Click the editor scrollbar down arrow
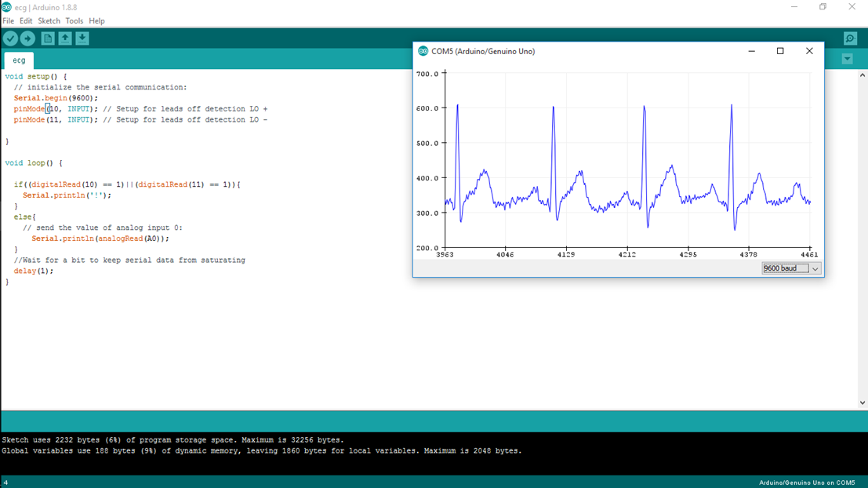The width and height of the screenshot is (868, 488). [863, 402]
